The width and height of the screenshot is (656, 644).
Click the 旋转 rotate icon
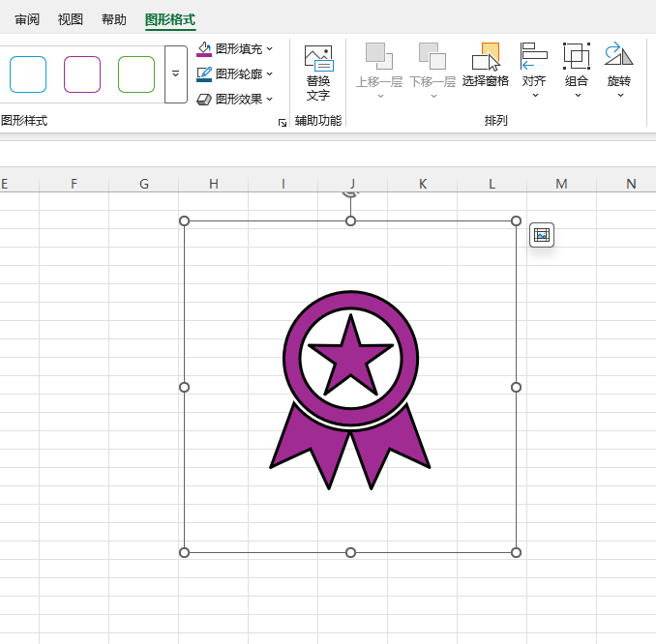619,54
